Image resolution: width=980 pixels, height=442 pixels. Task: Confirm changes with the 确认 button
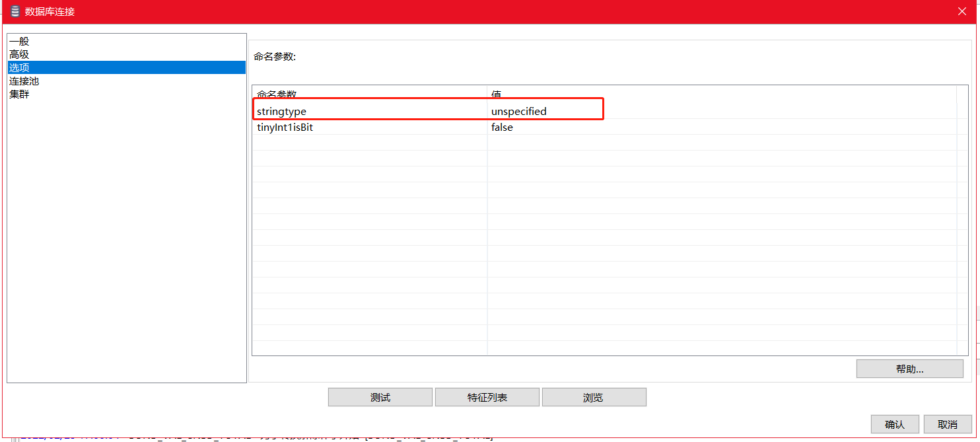point(895,424)
